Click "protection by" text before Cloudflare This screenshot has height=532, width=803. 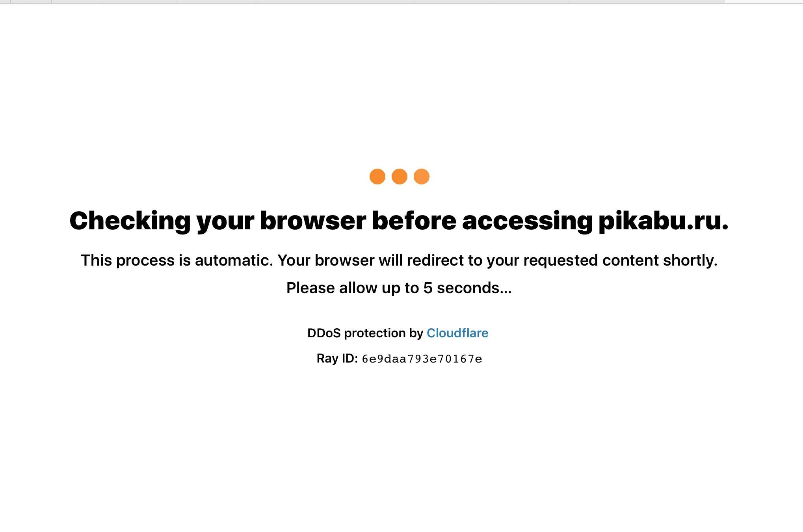coord(383,333)
